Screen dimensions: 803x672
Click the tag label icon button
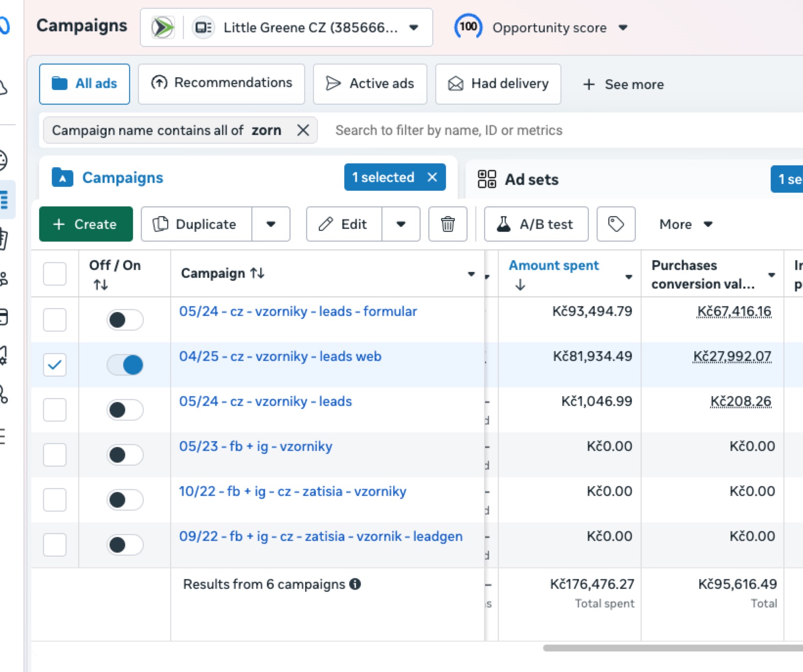coord(616,224)
